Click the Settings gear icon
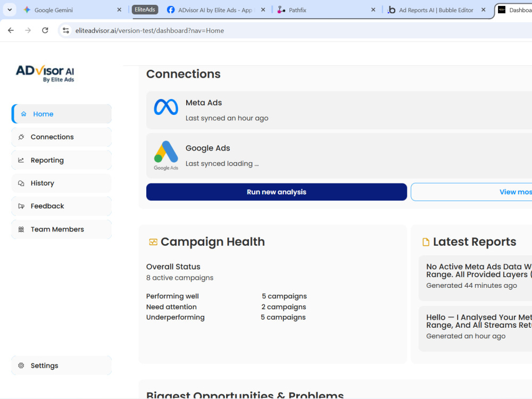 coord(21,365)
